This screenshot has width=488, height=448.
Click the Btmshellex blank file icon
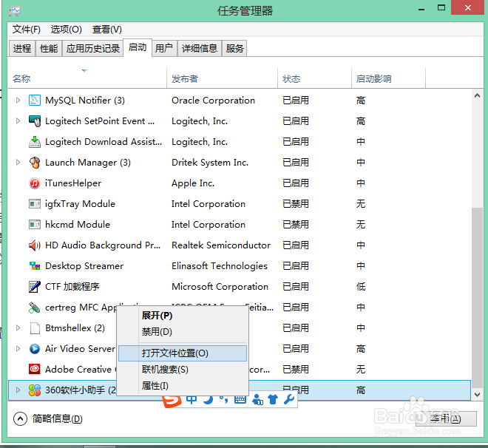click(35, 328)
